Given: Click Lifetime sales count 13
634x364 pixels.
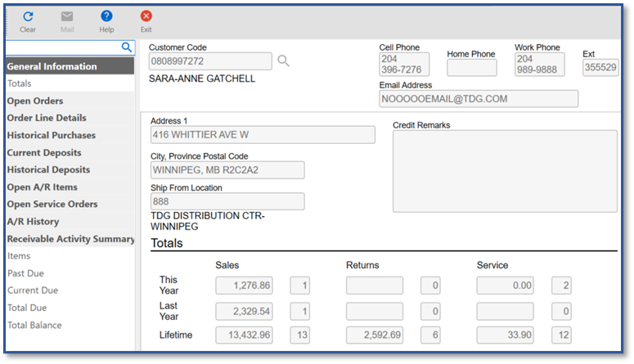Looking at the screenshot, I should click(299, 335).
